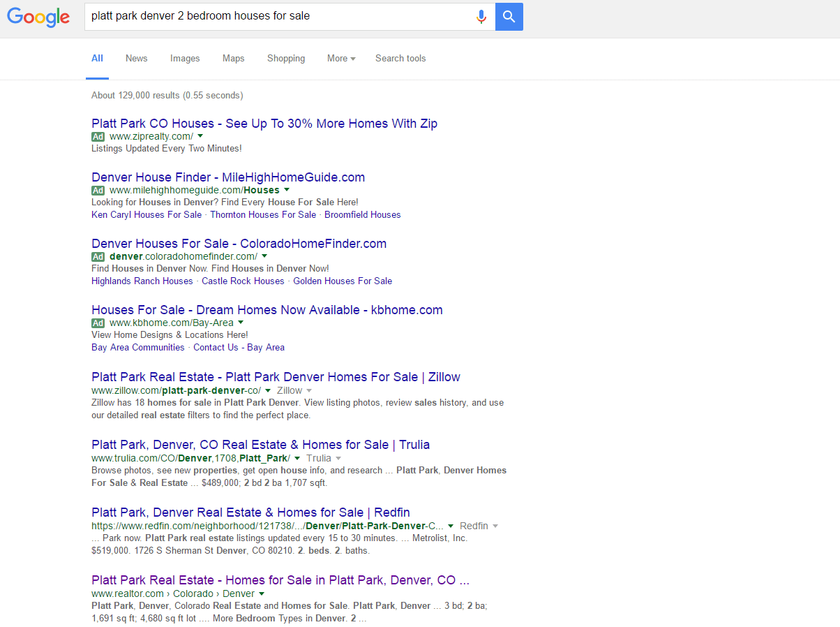Switch to the News tab
The image size is (840, 627).
(136, 59)
